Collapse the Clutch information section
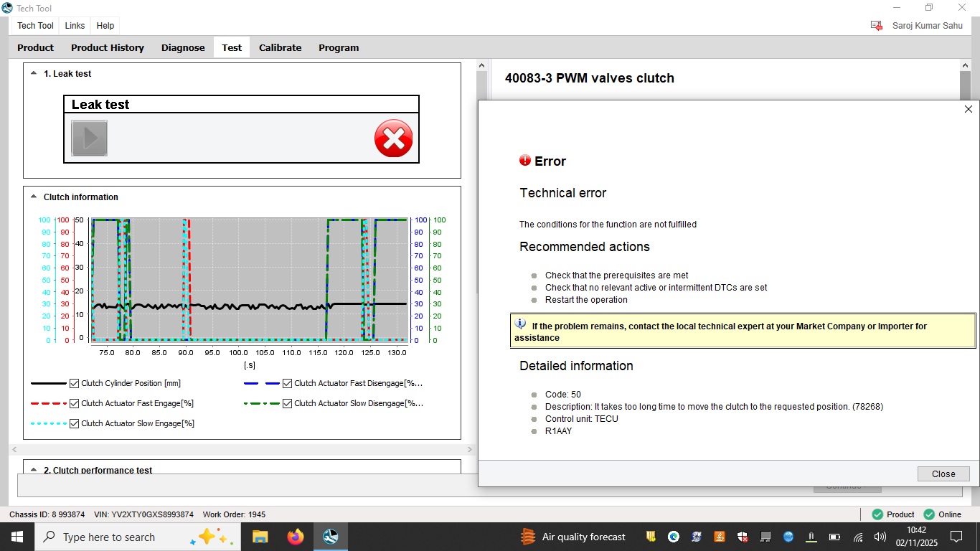The width and height of the screenshot is (980, 551). pos(33,197)
